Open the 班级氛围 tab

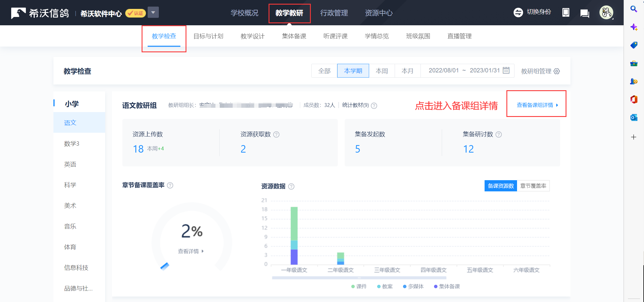coord(418,36)
